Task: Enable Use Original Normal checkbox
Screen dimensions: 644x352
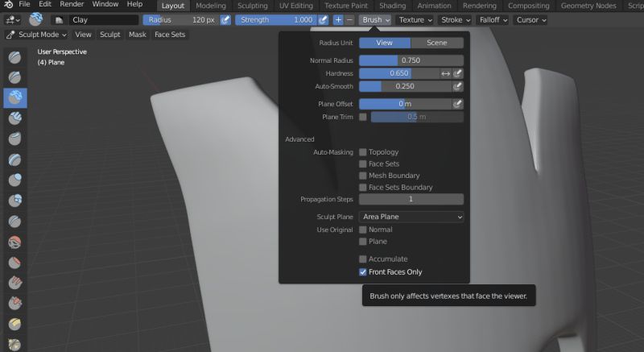Action: tap(363, 230)
